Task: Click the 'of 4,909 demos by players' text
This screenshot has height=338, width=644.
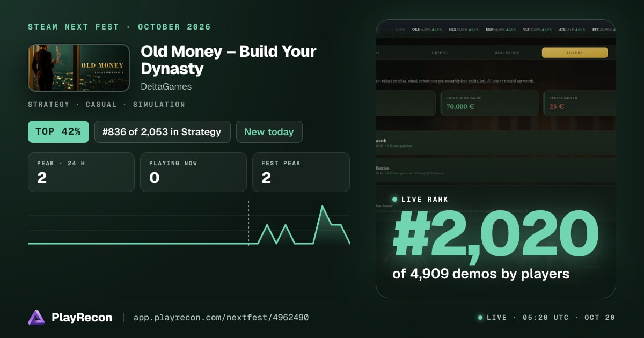Action: coord(481,274)
